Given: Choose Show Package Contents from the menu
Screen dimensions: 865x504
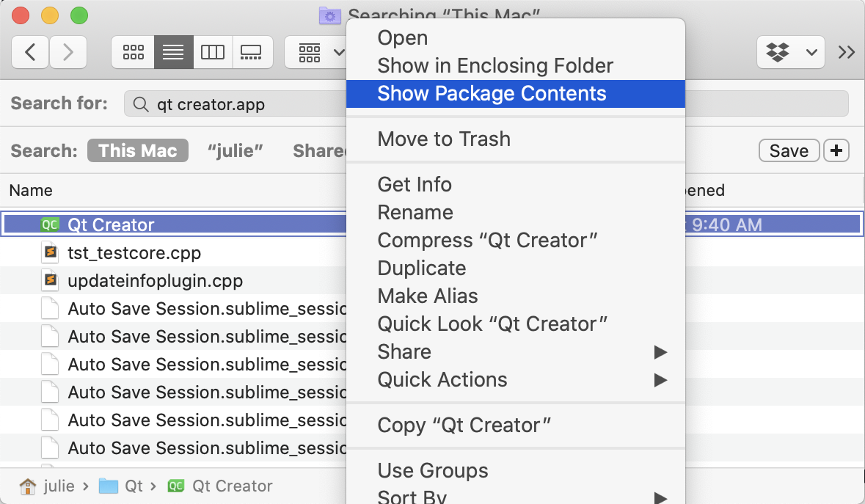Looking at the screenshot, I should tap(492, 93).
